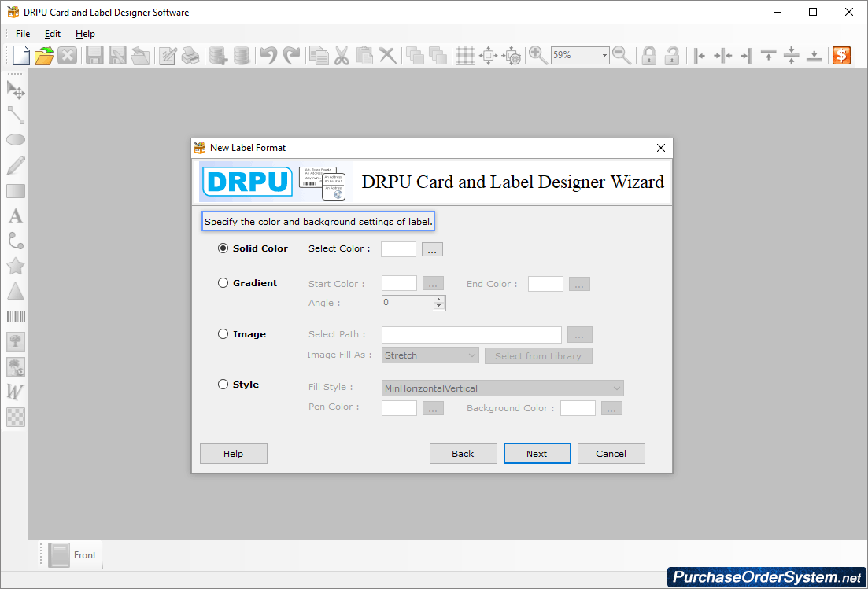Image resolution: width=868 pixels, height=589 pixels.
Task: Click the ellipsis button beside Start Color
Action: tap(433, 284)
